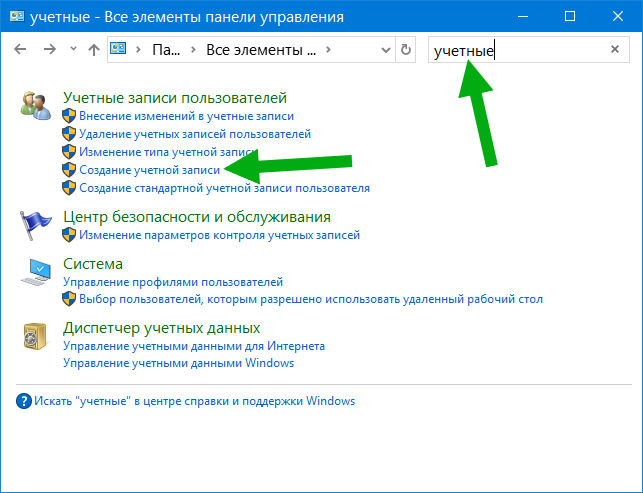Click the 'Создание учетной записи' link

coord(150,170)
